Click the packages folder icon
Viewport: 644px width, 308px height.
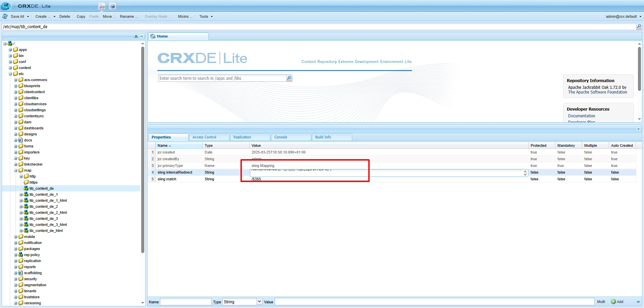[x=21, y=249]
